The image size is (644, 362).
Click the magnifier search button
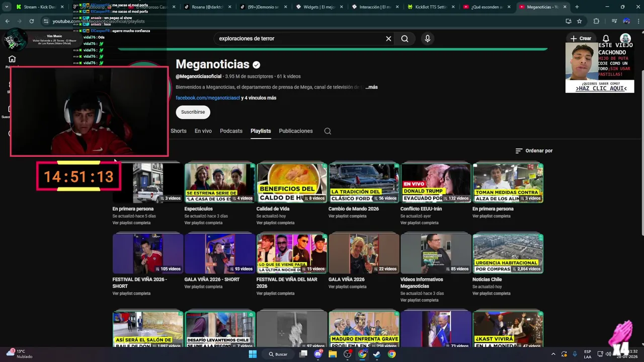(x=405, y=39)
